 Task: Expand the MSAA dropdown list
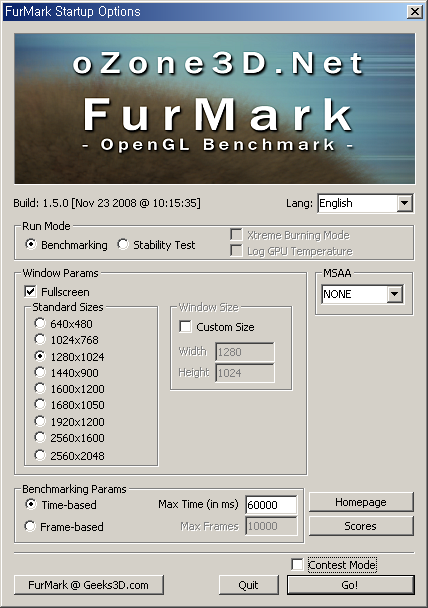tap(394, 294)
